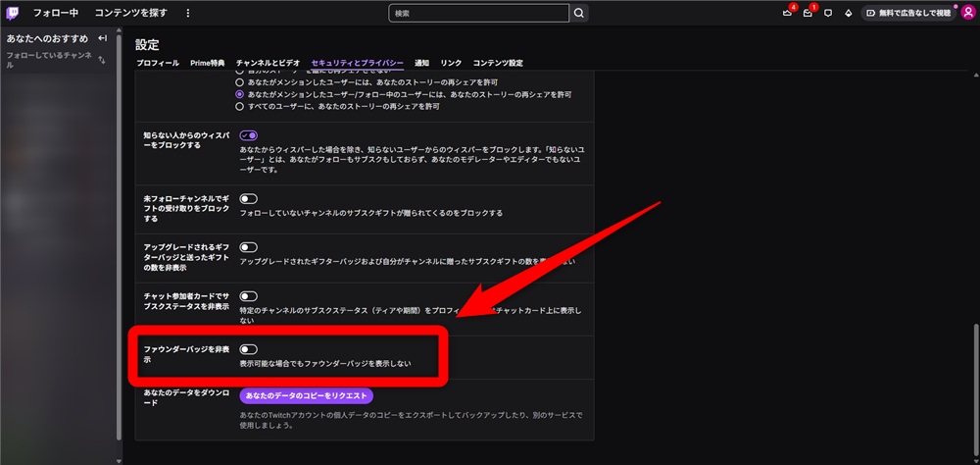This screenshot has width=980, height=465.
Task: Select セキュリティとプライバシー tab
Action: (358, 63)
